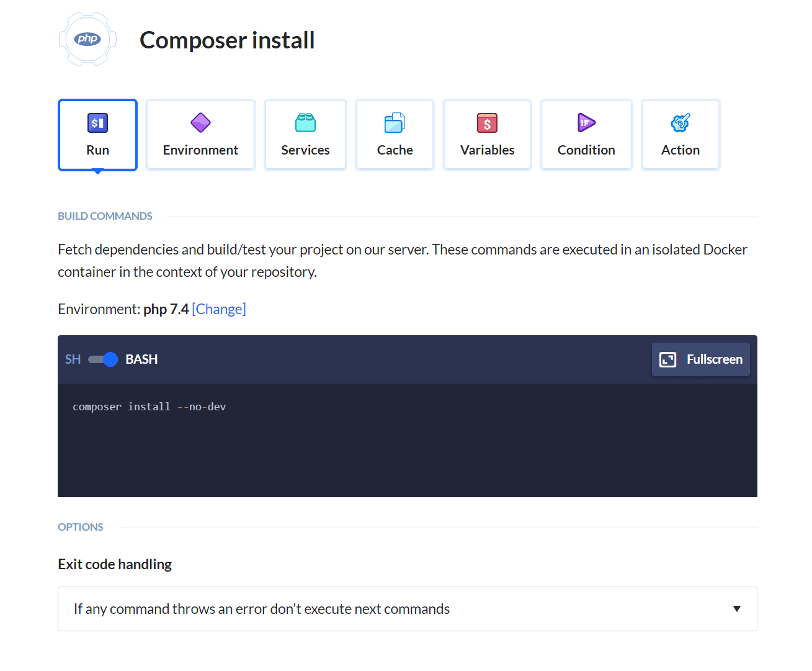Select the SH shell label
Screen dimensions: 812x671
73,359
